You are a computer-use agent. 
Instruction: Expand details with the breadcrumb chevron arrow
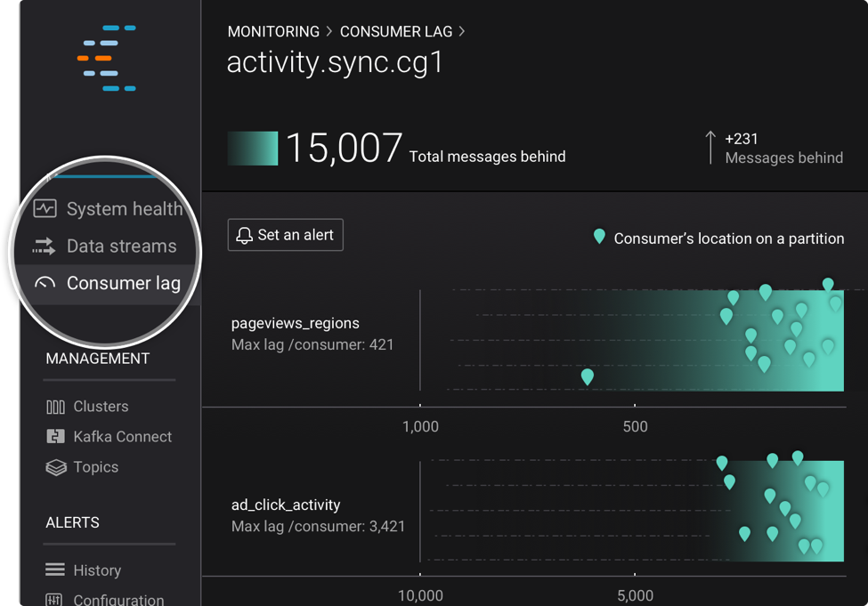click(x=461, y=31)
